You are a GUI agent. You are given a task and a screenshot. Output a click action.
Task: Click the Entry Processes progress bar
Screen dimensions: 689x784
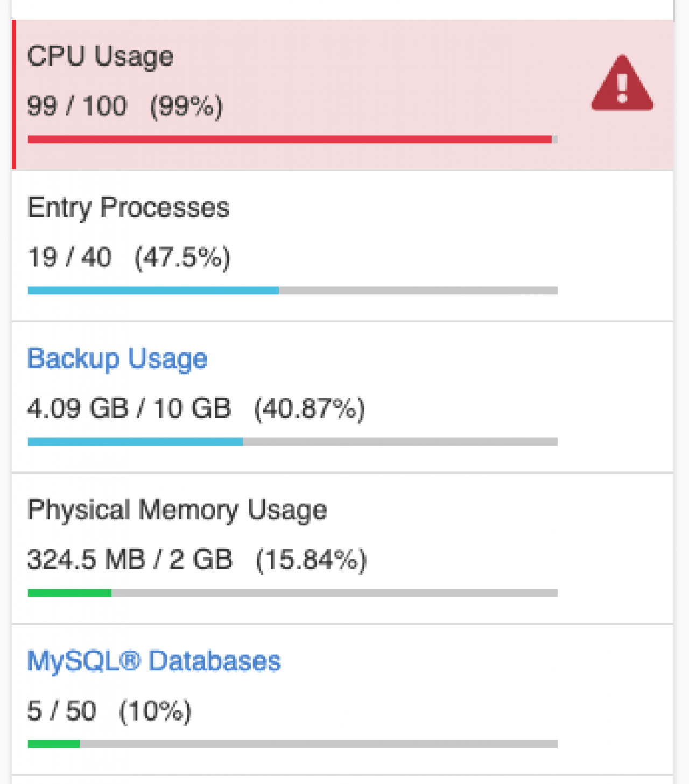pyautogui.click(x=292, y=291)
